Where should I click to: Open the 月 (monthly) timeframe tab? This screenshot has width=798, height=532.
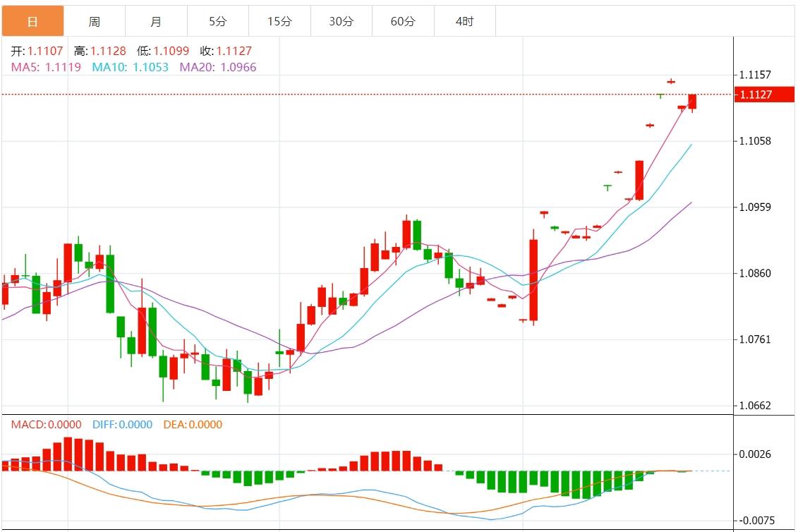coord(156,22)
